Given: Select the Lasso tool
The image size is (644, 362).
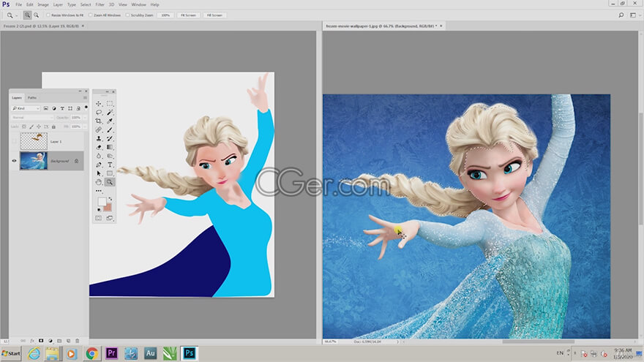Looking at the screenshot, I should 99,113.
